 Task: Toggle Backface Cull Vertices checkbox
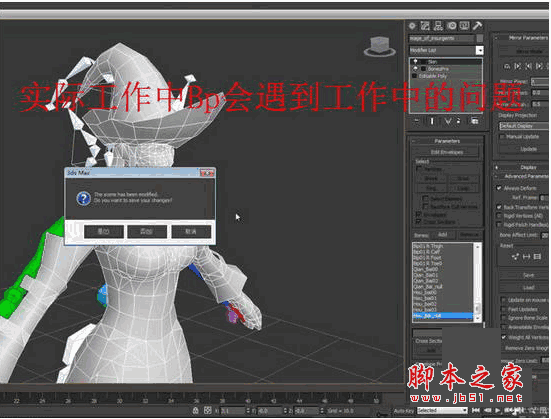425,206
